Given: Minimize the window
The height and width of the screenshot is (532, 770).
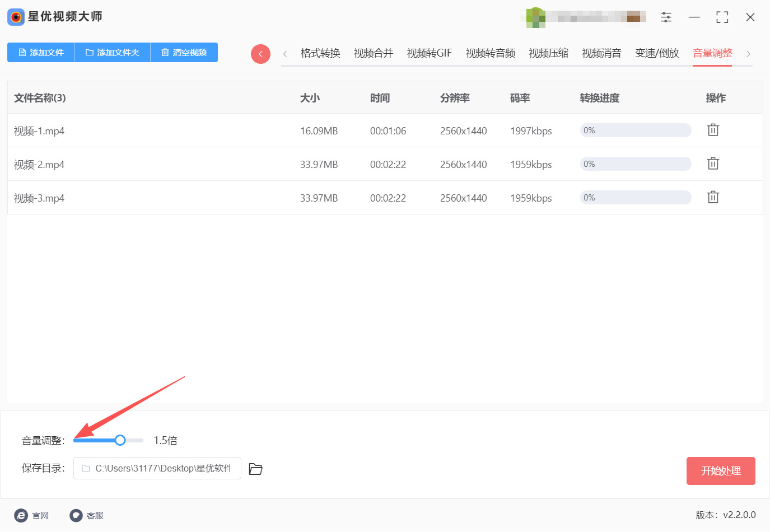Looking at the screenshot, I should 694,17.
